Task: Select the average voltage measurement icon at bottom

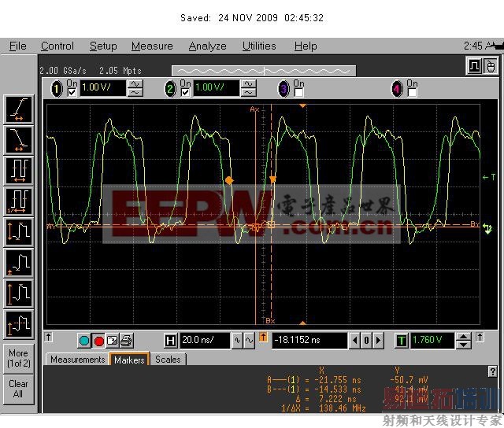Action: 19,324
